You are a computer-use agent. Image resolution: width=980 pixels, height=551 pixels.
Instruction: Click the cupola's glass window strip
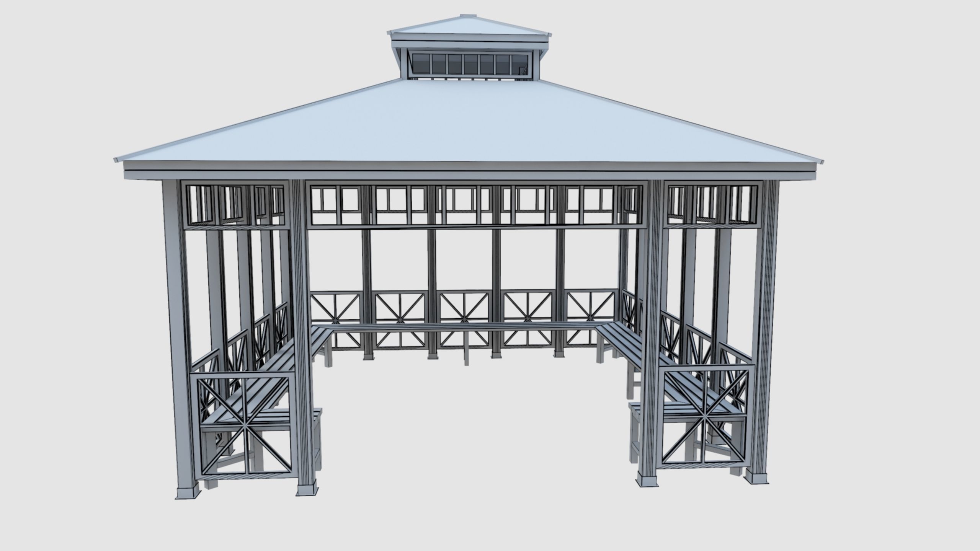(471, 64)
